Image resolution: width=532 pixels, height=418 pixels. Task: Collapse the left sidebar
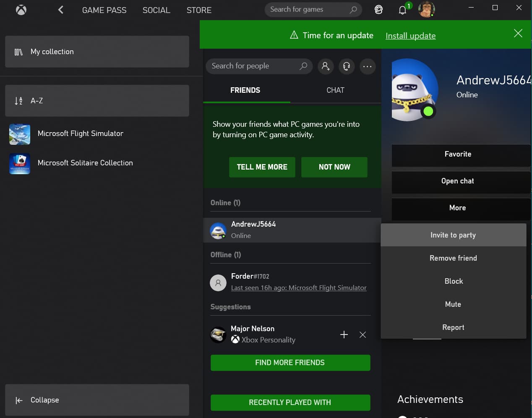click(x=97, y=400)
